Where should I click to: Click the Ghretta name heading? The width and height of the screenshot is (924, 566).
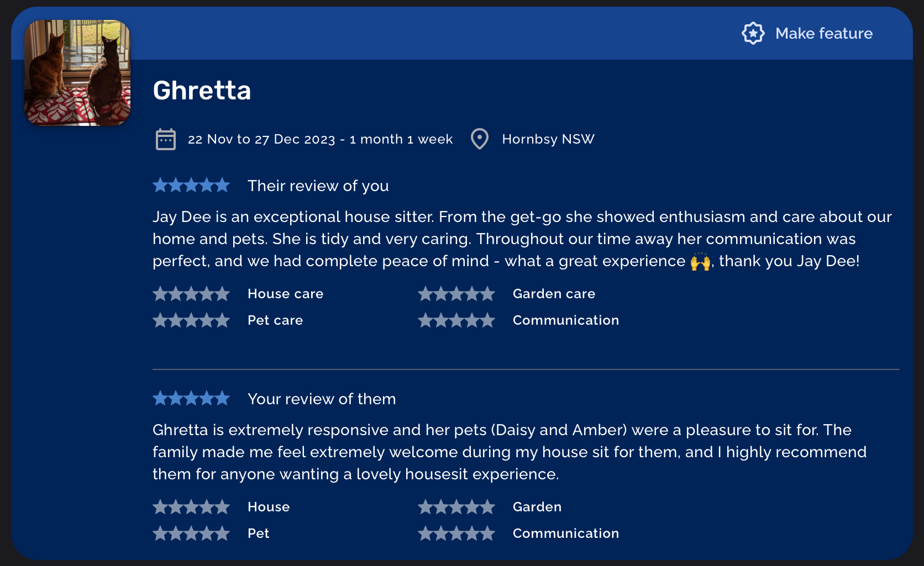click(202, 91)
